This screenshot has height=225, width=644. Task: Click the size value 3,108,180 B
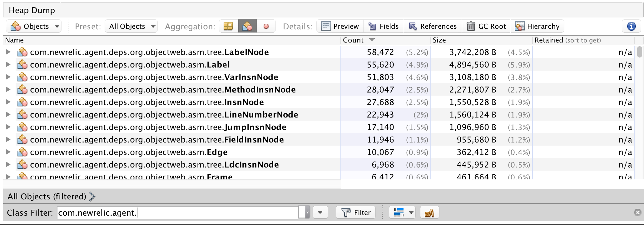473,77
